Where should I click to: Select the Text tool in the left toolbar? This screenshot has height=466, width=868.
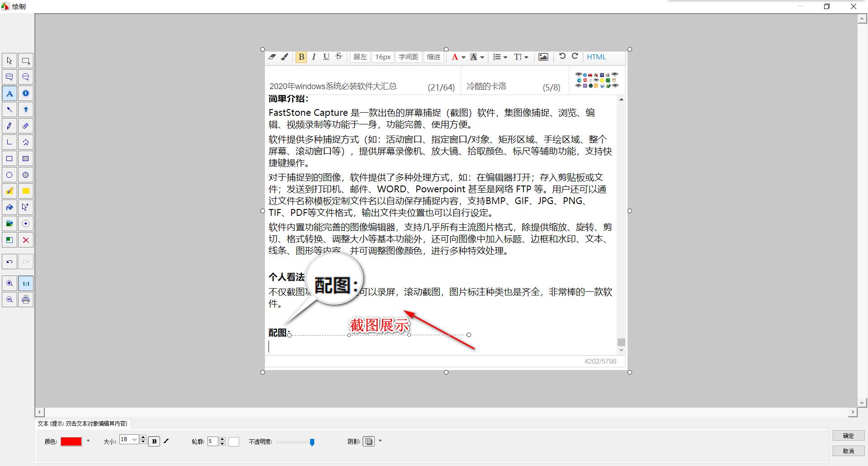point(9,93)
